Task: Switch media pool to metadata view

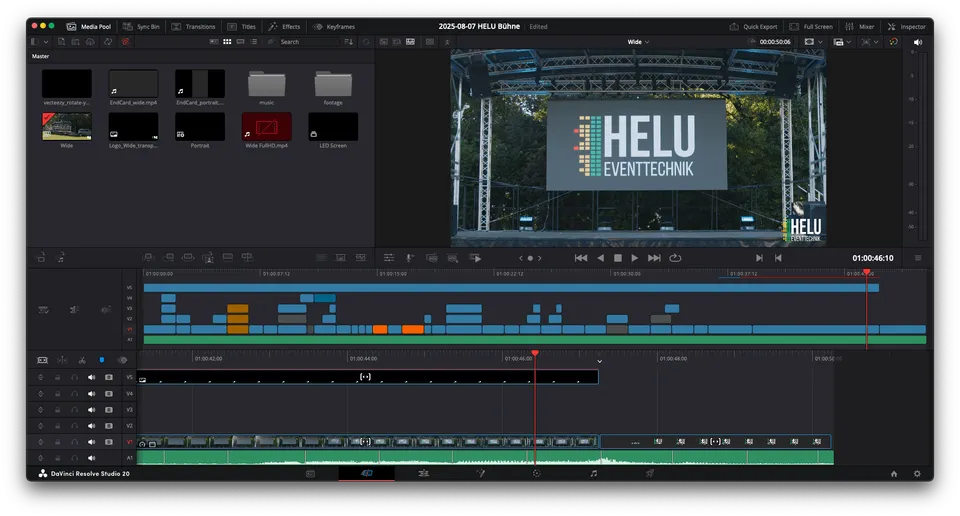Action: tap(214, 42)
